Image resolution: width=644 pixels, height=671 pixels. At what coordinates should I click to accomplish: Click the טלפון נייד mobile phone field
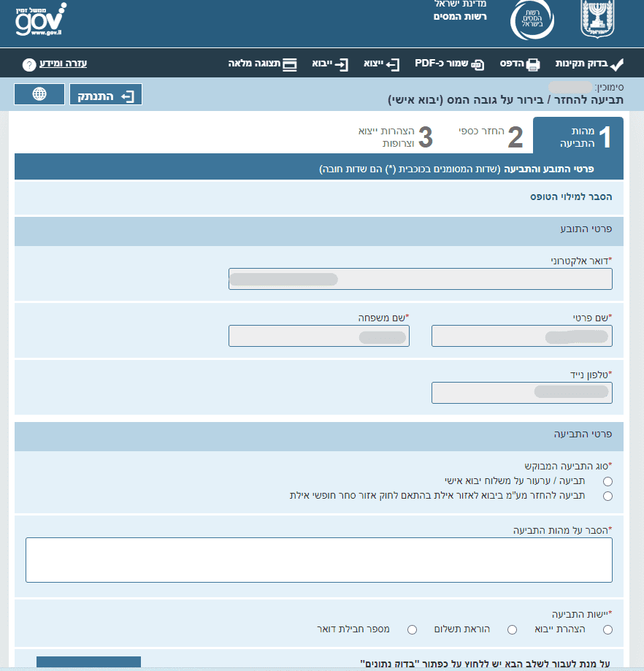[x=521, y=393]
